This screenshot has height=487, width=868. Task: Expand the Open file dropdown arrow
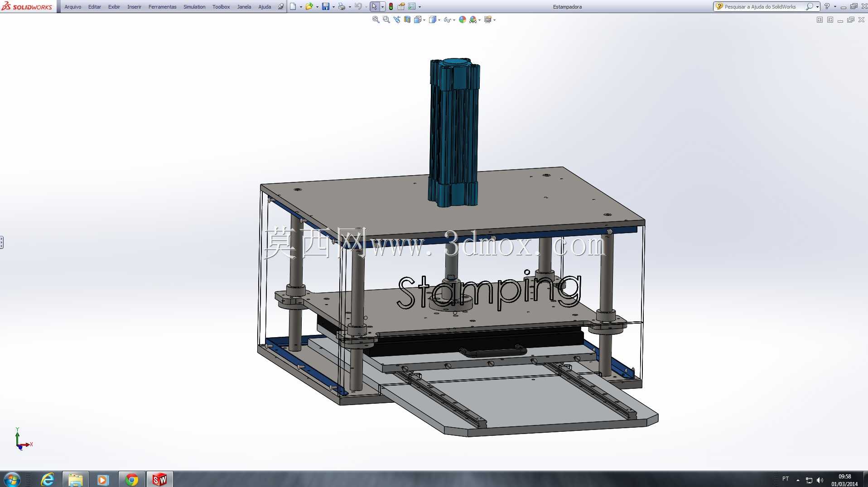[317, 7]
